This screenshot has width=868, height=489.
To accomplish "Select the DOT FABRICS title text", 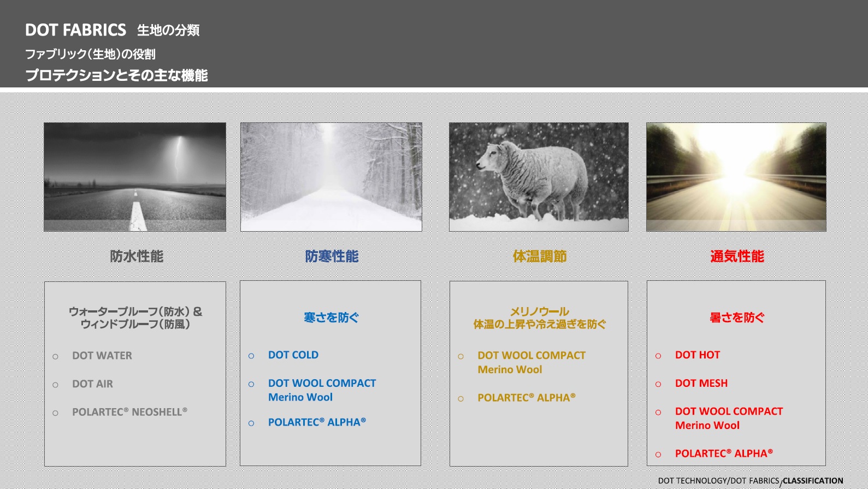I will 75,30.
